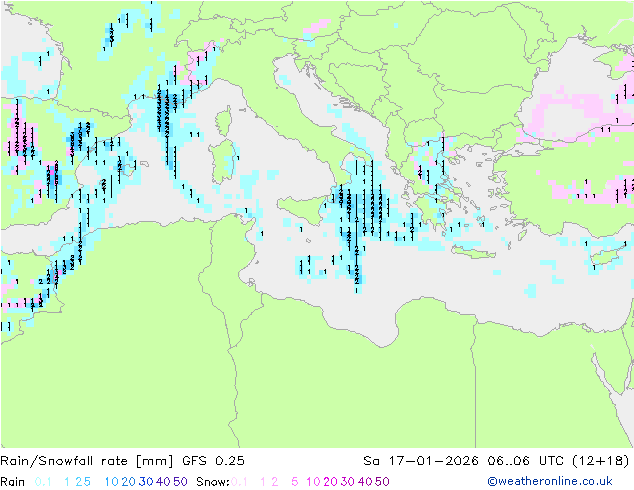Click the island of Sardinia on the map

click(x=223, y=162)
